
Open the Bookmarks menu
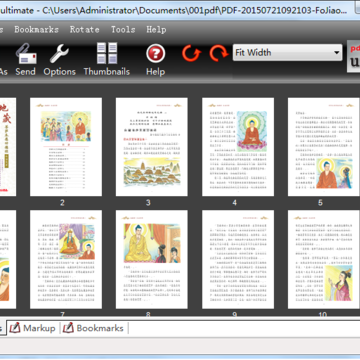pos(36,29)
